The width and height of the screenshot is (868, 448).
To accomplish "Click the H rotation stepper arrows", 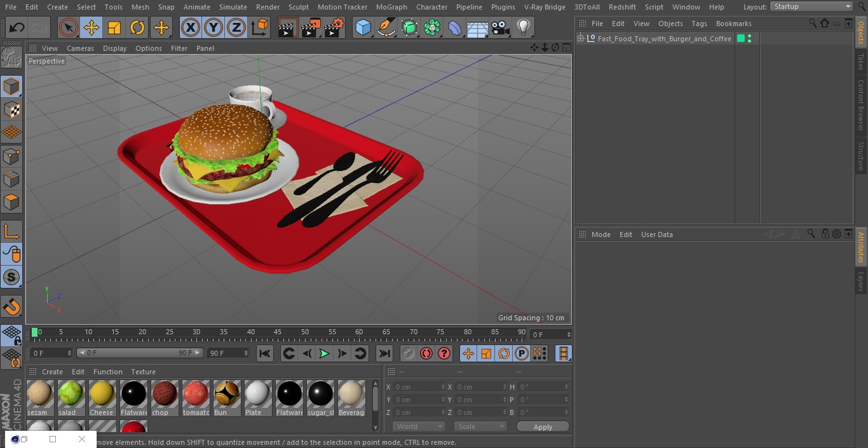I will click(567, 387).
